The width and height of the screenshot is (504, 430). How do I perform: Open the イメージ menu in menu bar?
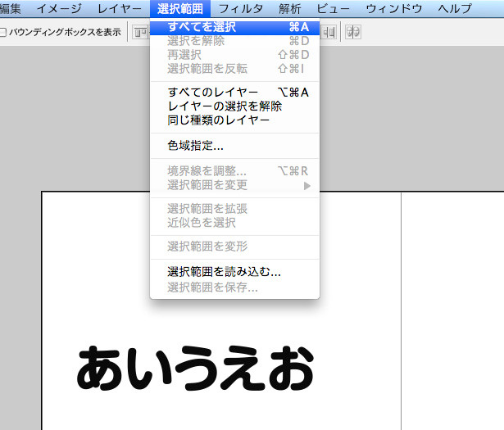[x=59, y=9]
